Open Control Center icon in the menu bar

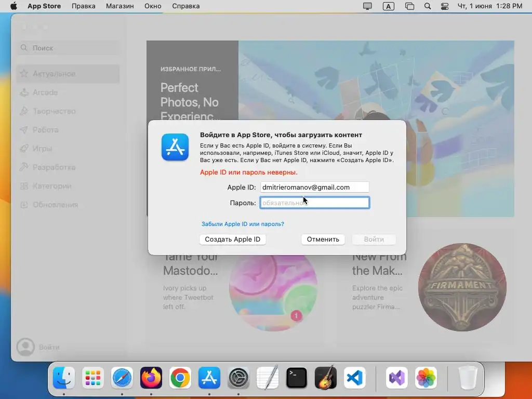[445, 6]
